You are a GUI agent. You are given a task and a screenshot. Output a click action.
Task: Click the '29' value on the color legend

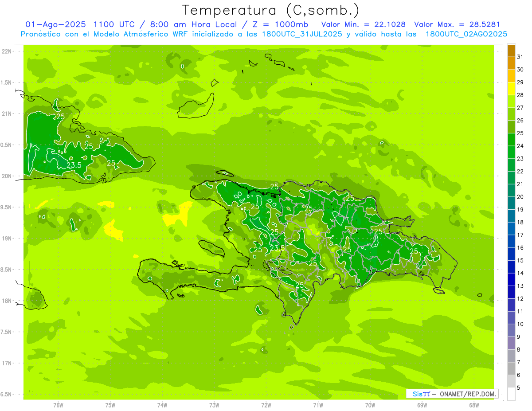(520, 82)
